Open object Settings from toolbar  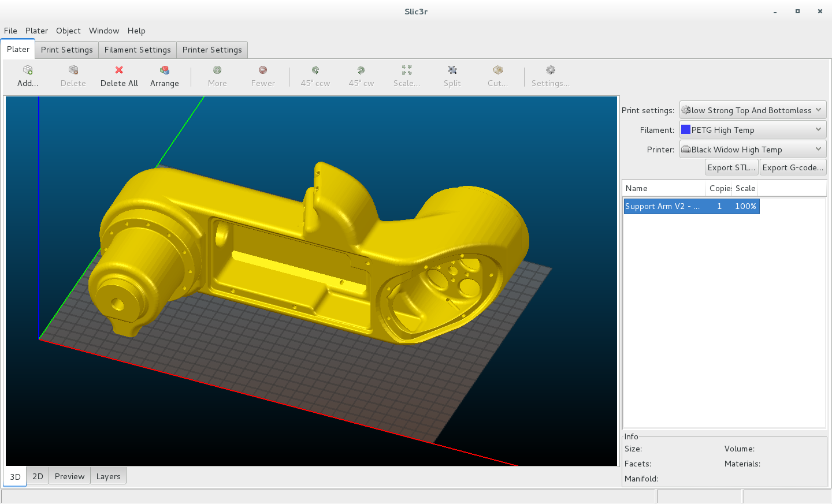[550, 70]
